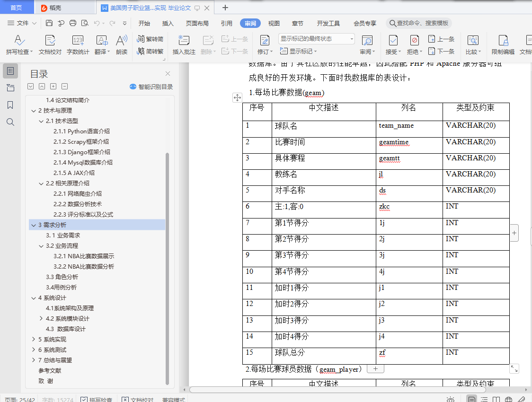
Task: Collapse the 3.2 业务流程 outline node
Action: [x=41, y=246]
